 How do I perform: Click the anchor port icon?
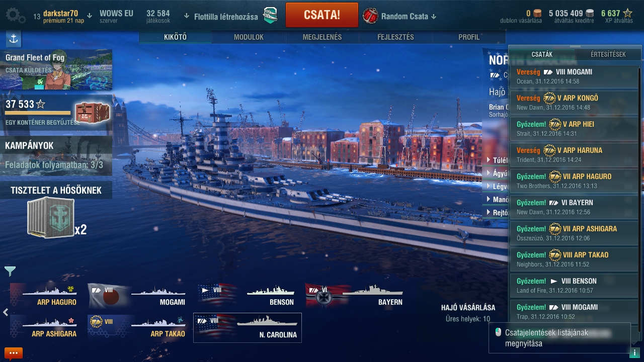(14, 39)
